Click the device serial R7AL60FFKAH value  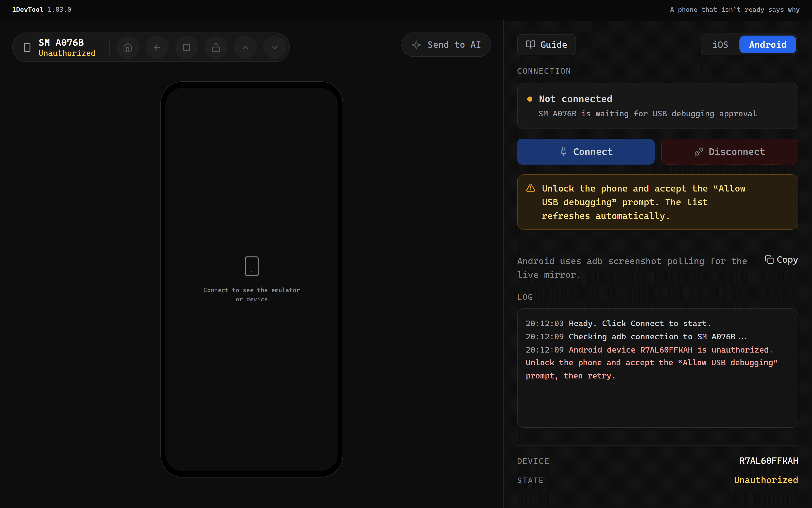[x=769, y=461]
